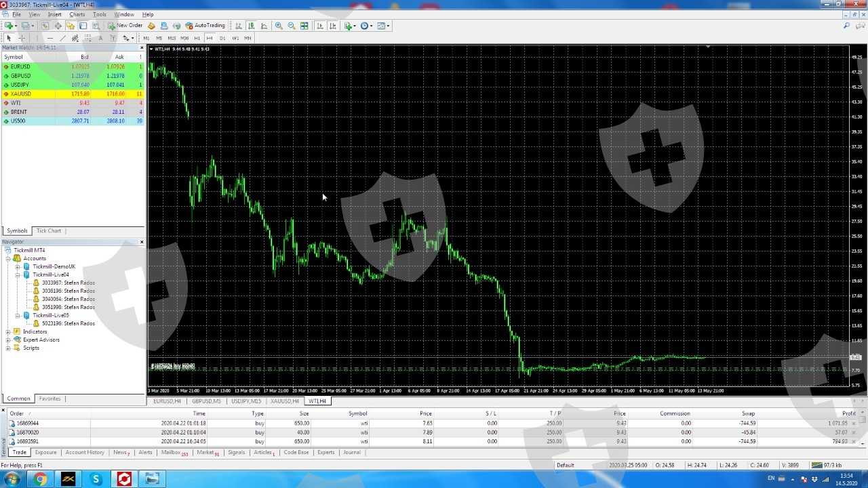868x488 pixels.
Task: Open Google Chrome from the taskbar
Action: click(40, 479)
